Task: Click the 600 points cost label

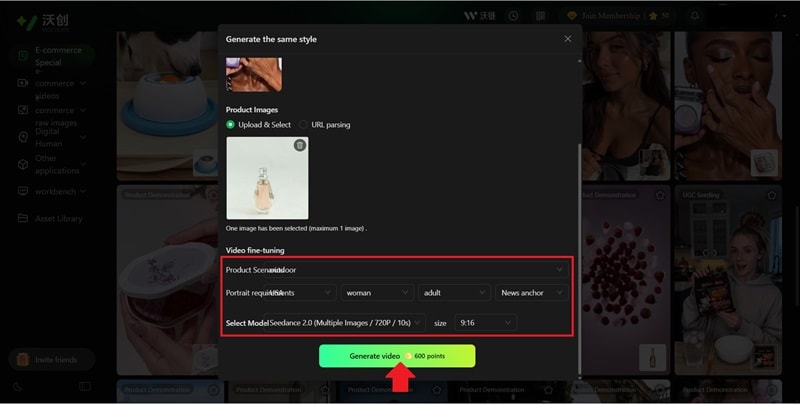Action: click(430, 356)
